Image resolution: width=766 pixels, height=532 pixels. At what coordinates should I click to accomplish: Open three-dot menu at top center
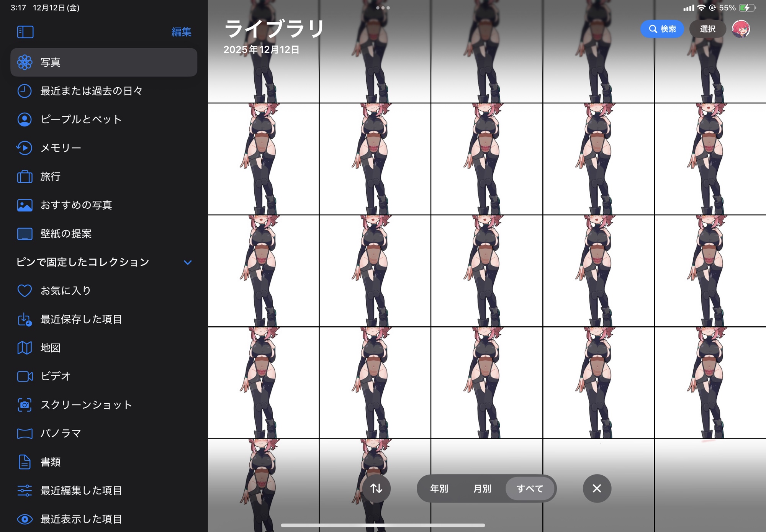(383, 8)
